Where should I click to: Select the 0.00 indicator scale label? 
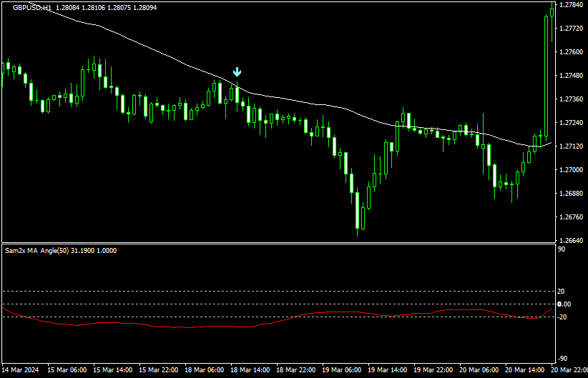click(x=564, y=304)
